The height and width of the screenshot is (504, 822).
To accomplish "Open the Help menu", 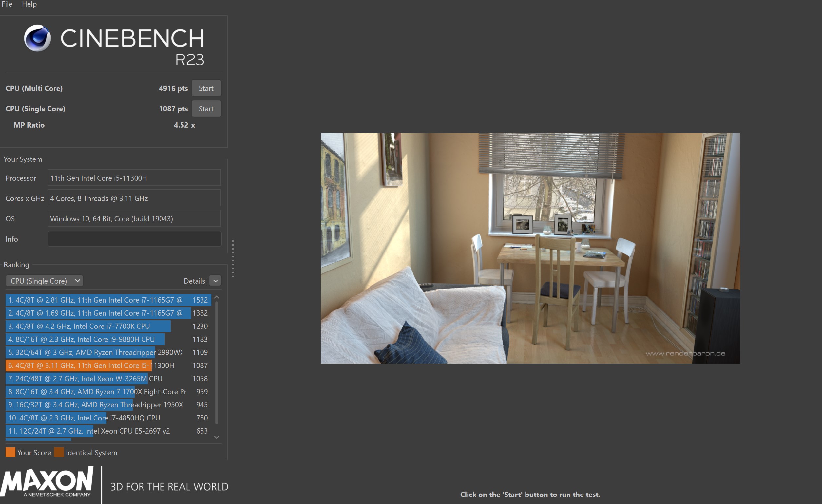I will (x=29, y=4).
